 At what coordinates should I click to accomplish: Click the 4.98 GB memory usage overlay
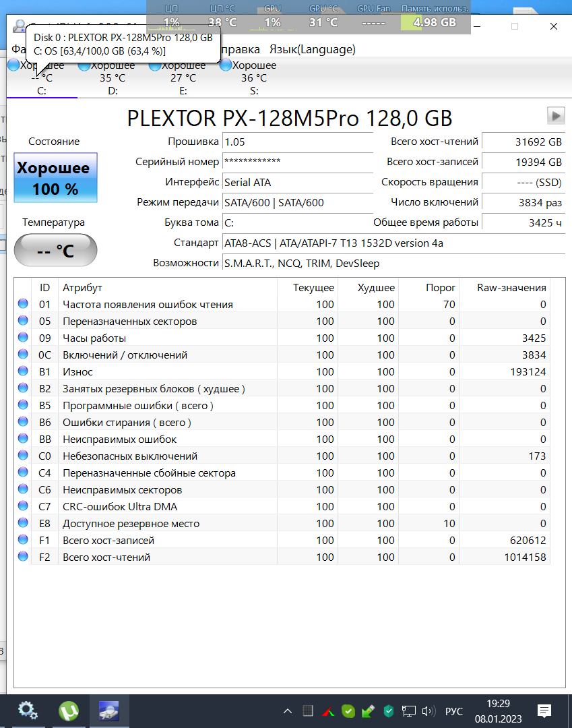435,22
